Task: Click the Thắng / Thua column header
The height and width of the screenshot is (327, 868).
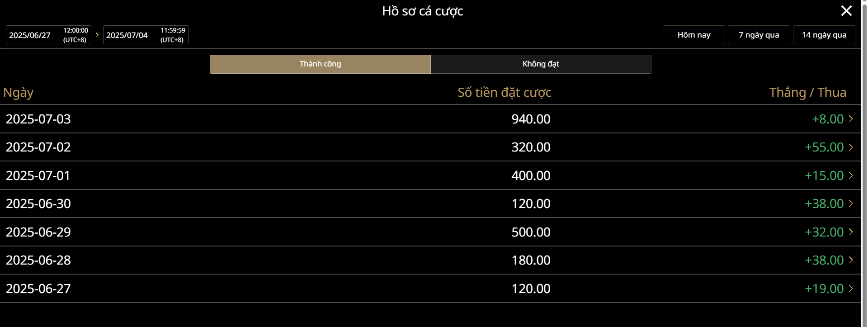Action: click(x=807, y=93)
